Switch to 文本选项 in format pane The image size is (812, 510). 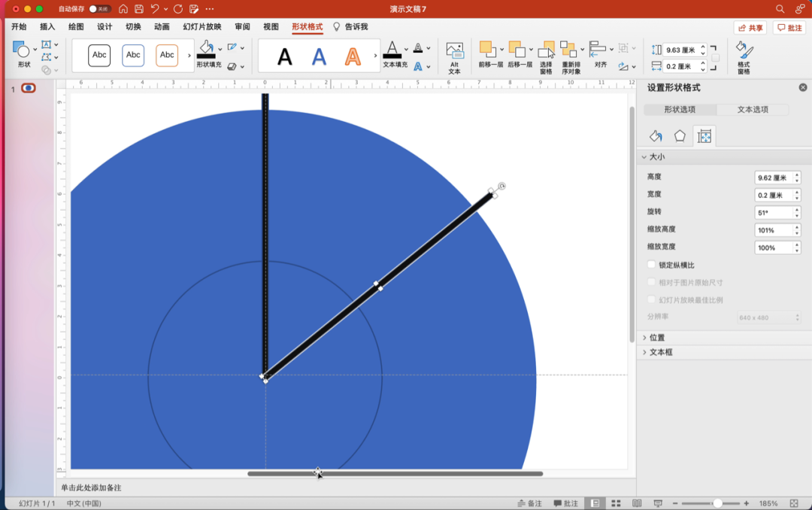click(753, 109)
